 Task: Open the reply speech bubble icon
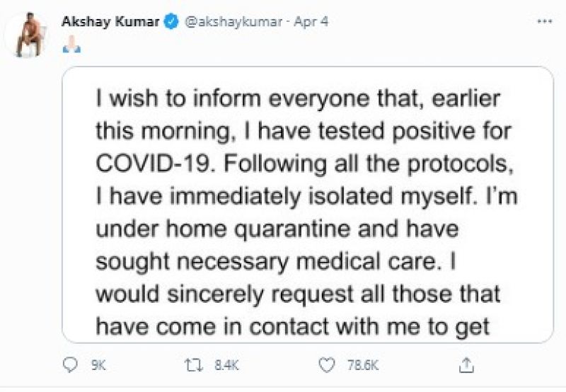[70, 366]
